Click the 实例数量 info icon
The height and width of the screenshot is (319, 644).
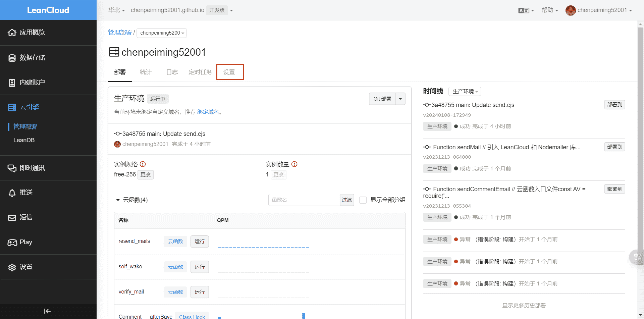click(294, 164)
